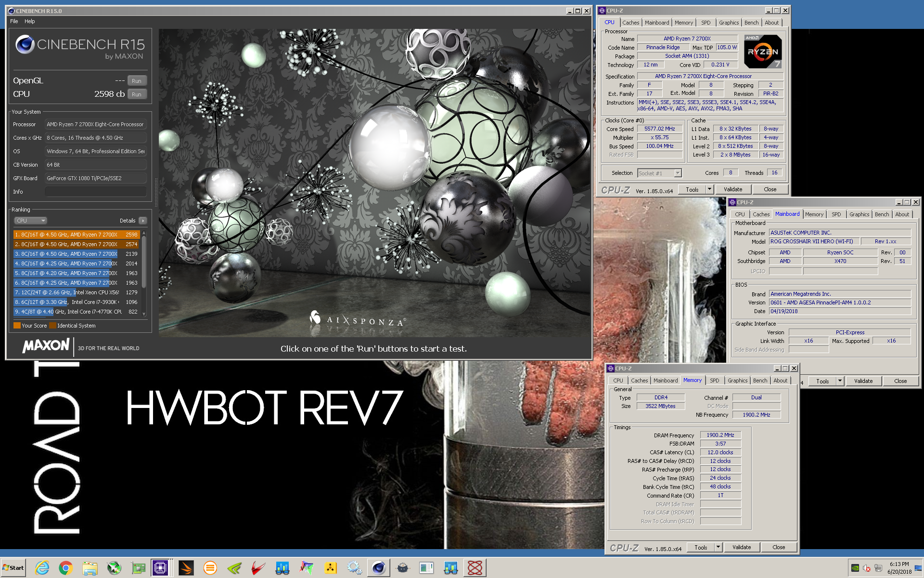Open the yellow square taskbar icon
The width and height of the screenshot is (924, 578).
(x=330, y=568)
